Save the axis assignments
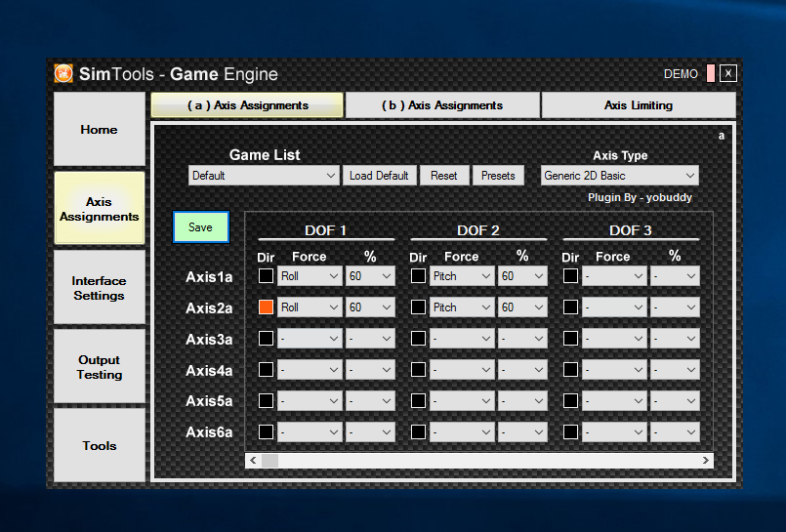 coord(200,226)
